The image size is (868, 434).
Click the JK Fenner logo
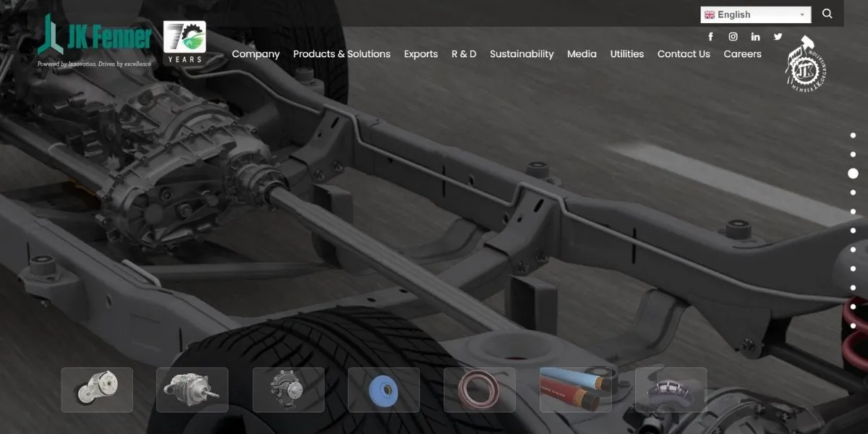(95, 41)
